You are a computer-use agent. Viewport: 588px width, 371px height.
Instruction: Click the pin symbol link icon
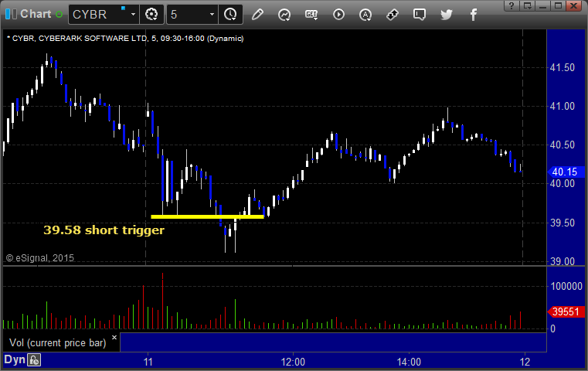393,15
